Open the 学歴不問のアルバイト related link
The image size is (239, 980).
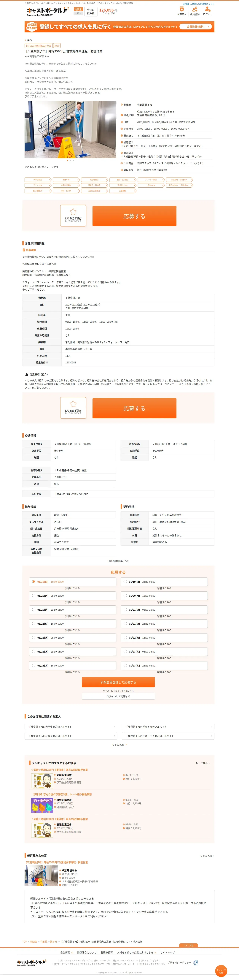[x=168, y=727]
